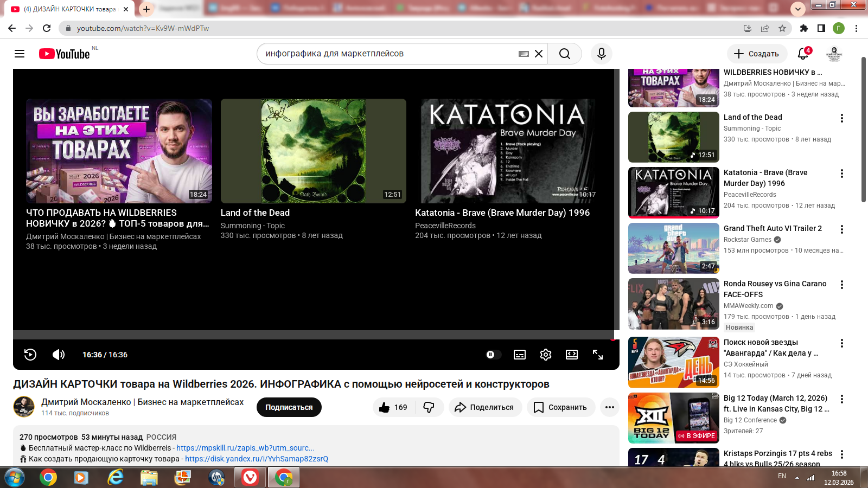Open player settings gear
The image size is (868, 488).
[x=546, y=355]
